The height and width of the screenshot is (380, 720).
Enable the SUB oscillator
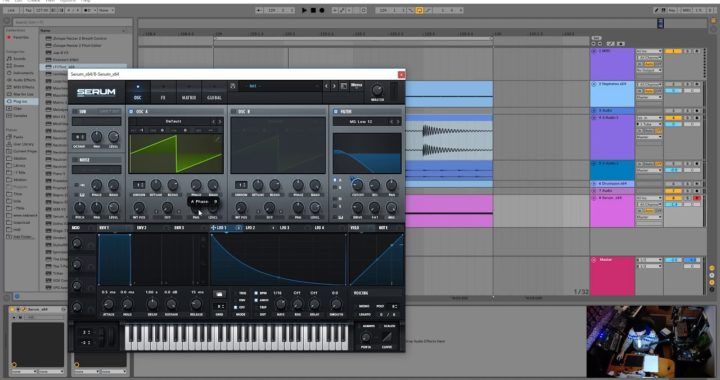click(75, 112)
